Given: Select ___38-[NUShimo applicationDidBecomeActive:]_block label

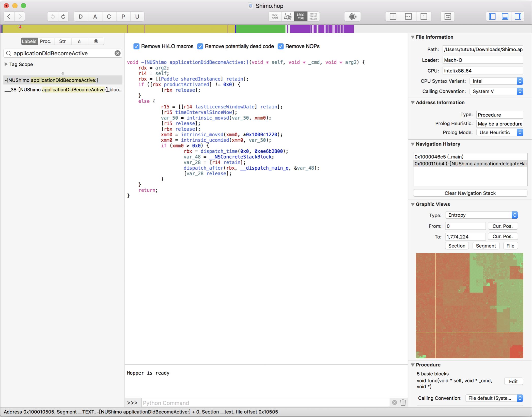Looking at the screenshot, I should (63, 90).
